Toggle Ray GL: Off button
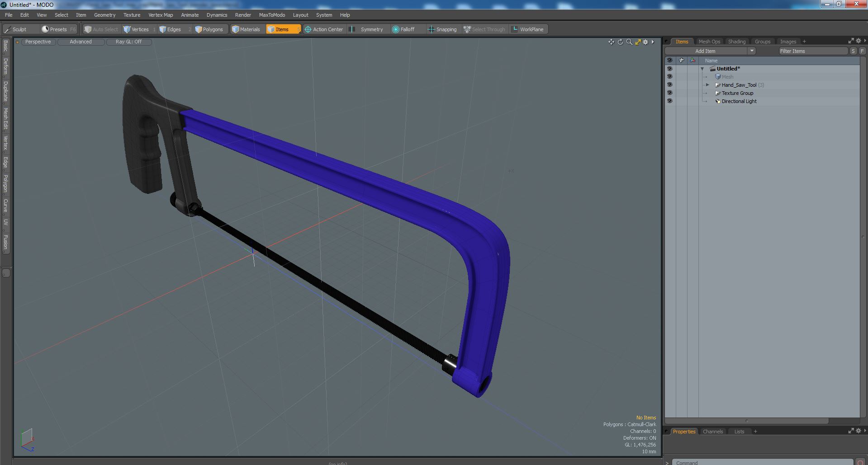 (128, 42)
